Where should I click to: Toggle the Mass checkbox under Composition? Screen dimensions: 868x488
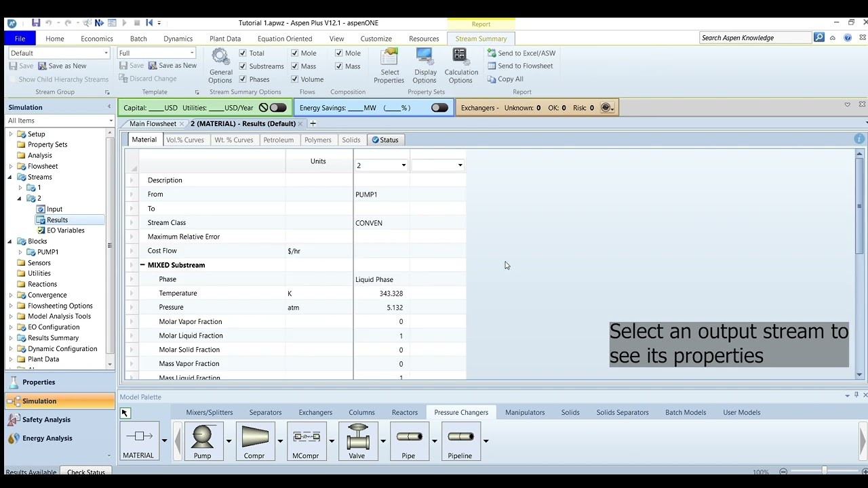[338, 66]
